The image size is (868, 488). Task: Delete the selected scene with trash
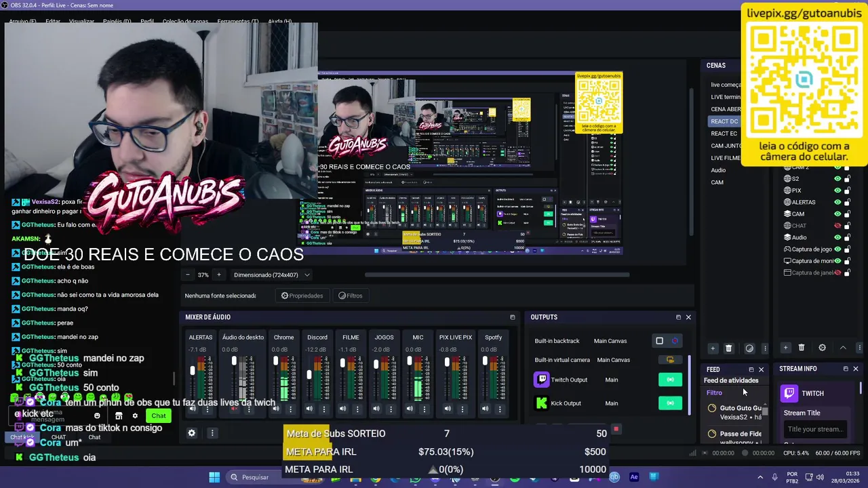pos(729,348)
